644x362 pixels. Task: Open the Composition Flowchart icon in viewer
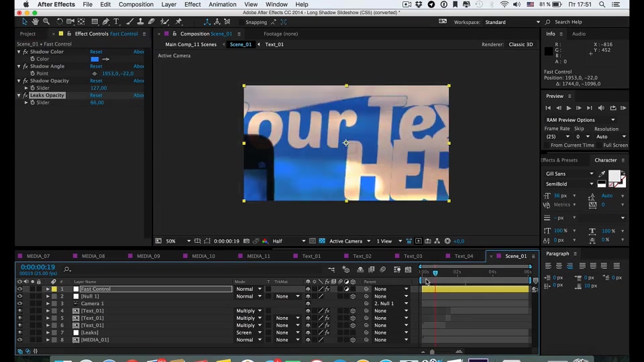[437, 241]
